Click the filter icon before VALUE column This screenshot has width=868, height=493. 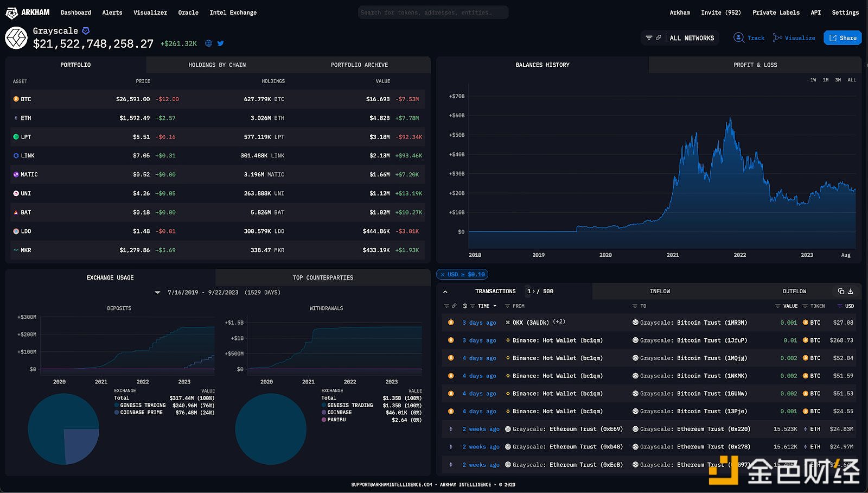point(778,306)
